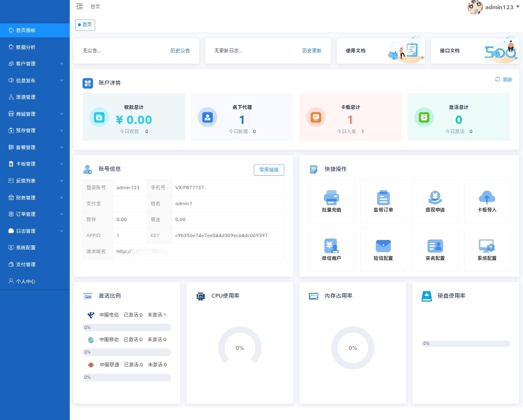Open 接口文档 card
The image size is (523, 420).
pyautogui.click(x=475, y=51)
